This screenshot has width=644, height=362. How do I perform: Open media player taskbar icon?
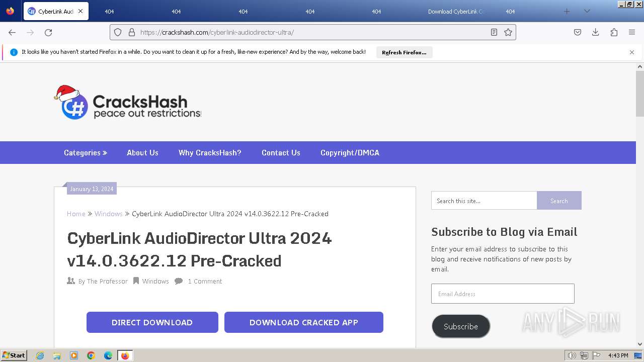(x=74, y=355)
